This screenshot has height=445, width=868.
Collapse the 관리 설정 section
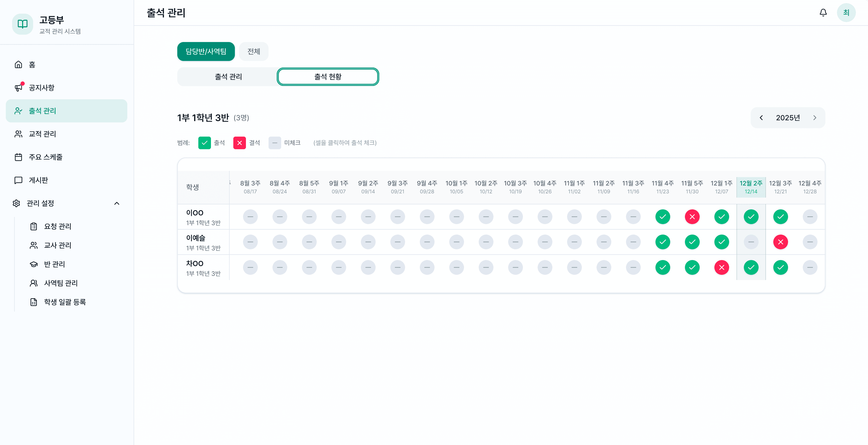pyautogui.click(x=117, y=203)
